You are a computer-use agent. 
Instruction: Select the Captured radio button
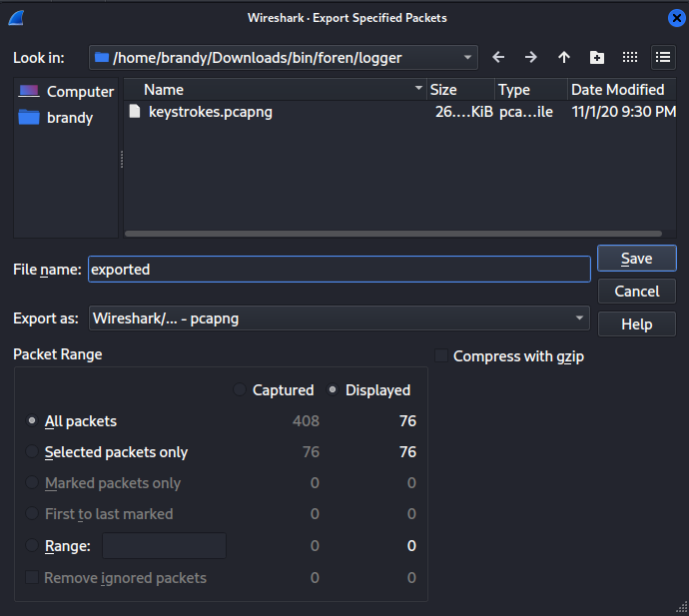point(240,389)
